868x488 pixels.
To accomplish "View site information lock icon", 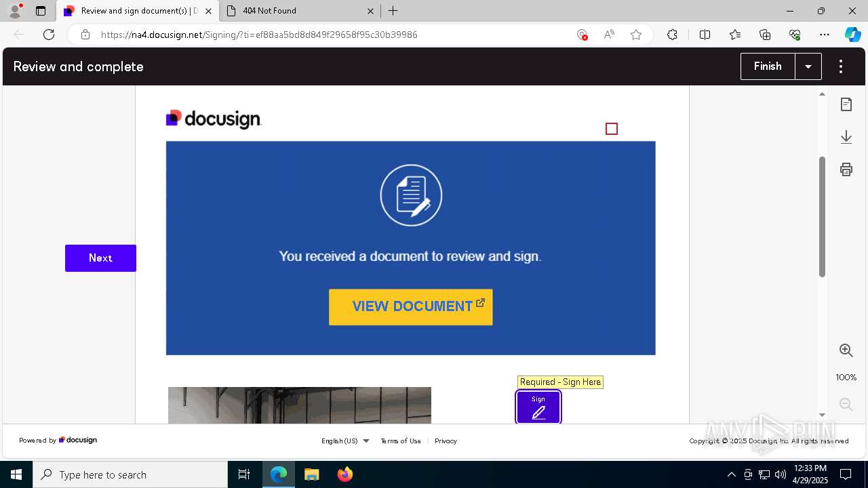I will [85, 35].
